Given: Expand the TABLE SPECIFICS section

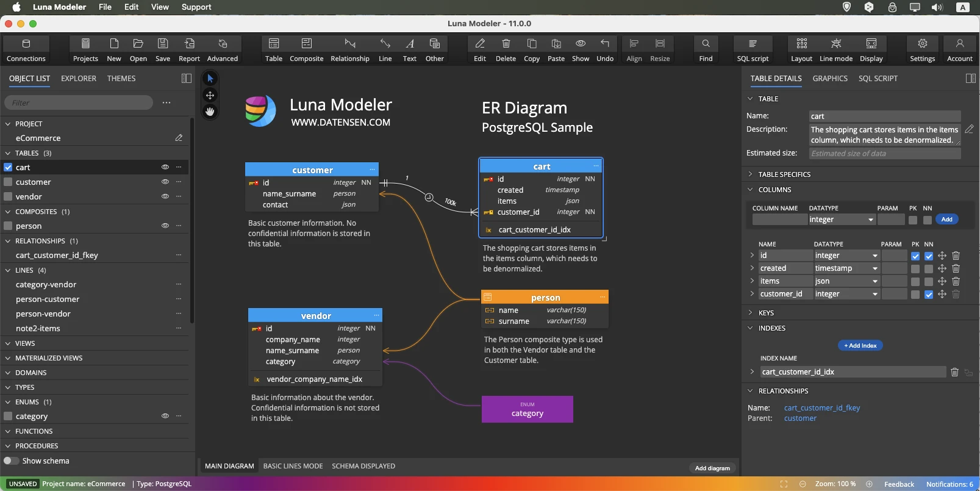Looking at the screenshot, I should [750, 174].
